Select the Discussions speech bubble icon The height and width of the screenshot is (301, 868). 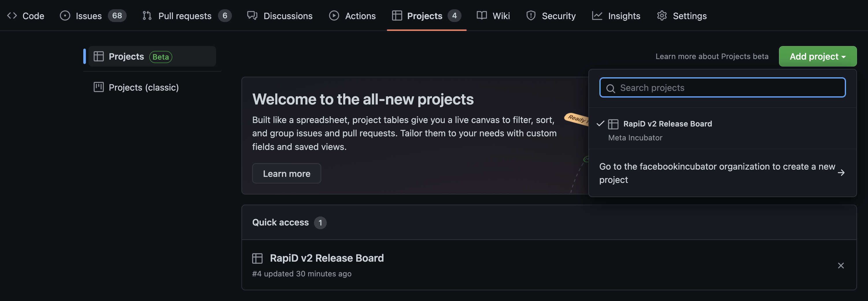click(252, 16)
